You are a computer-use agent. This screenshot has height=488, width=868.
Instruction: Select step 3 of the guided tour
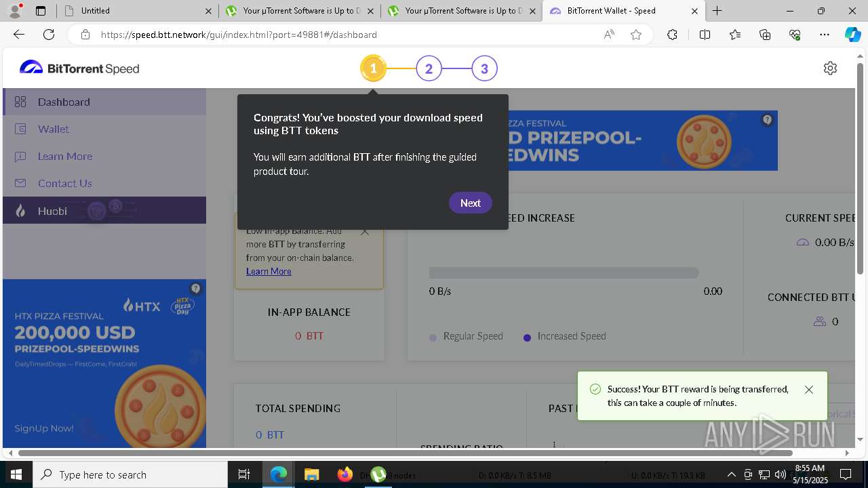(484, 68)
